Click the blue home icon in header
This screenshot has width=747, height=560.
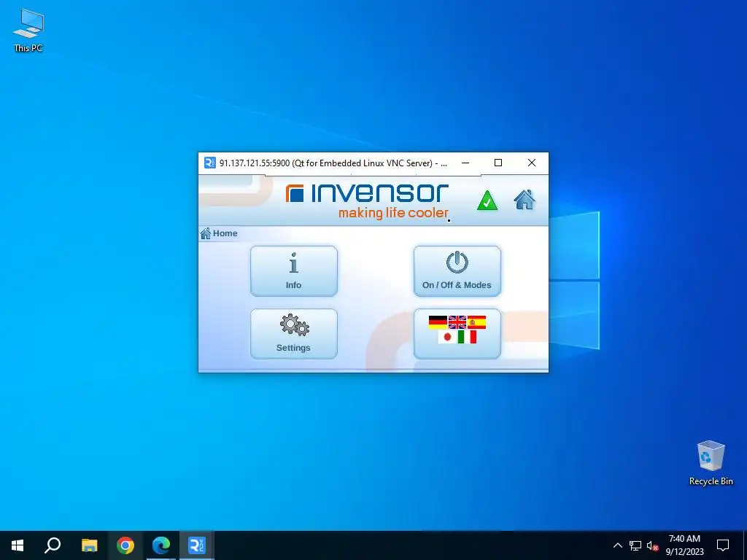pyautogui.click(x=525, y=200)
